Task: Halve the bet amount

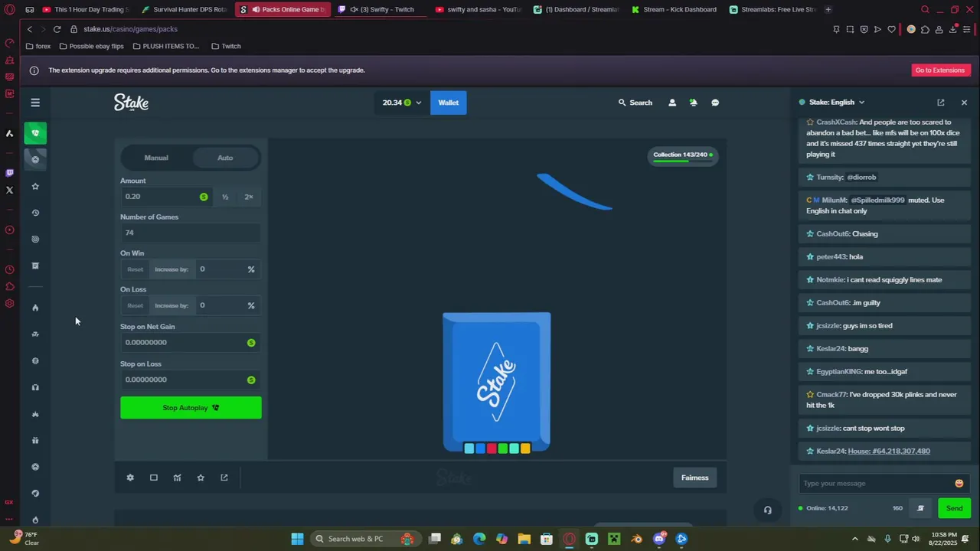Action: pos(225,197)
